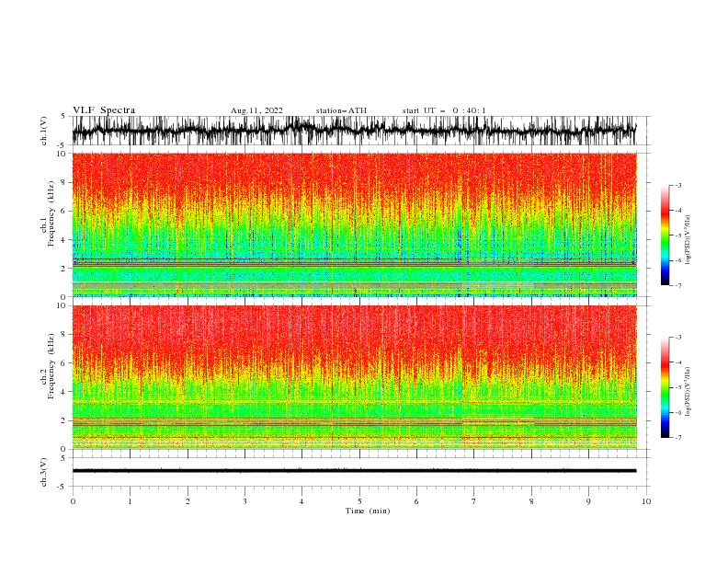Click the "0" tick on the time axis
This screenshot has width=728, height=563.
pos(73,501)
